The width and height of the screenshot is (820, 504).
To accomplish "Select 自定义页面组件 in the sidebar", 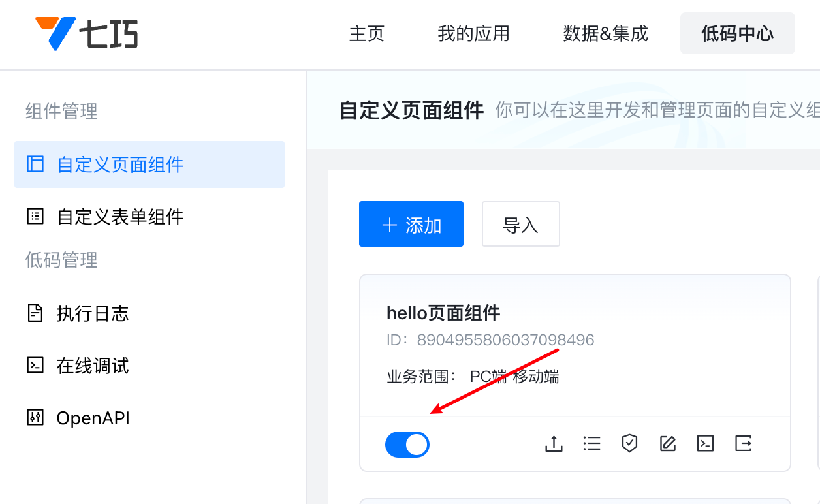I will pos(150,165).
